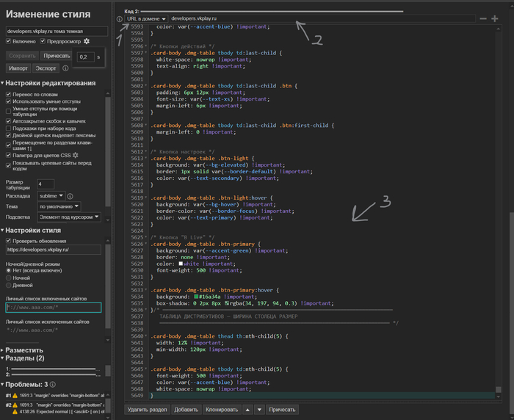Remove the applies-to rule with minus icon

click(x=482, y=18)
